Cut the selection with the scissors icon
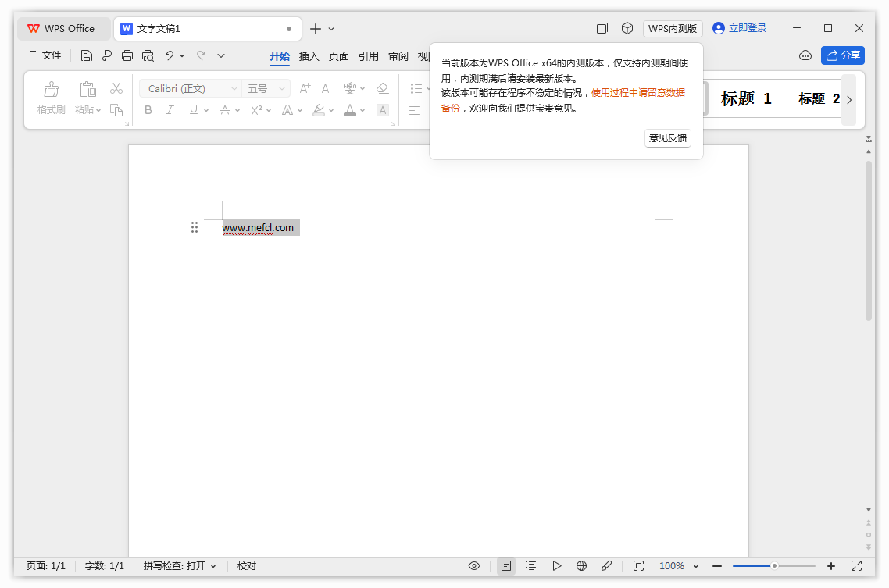Screen dimensions: 889x588 coord(116,88)
